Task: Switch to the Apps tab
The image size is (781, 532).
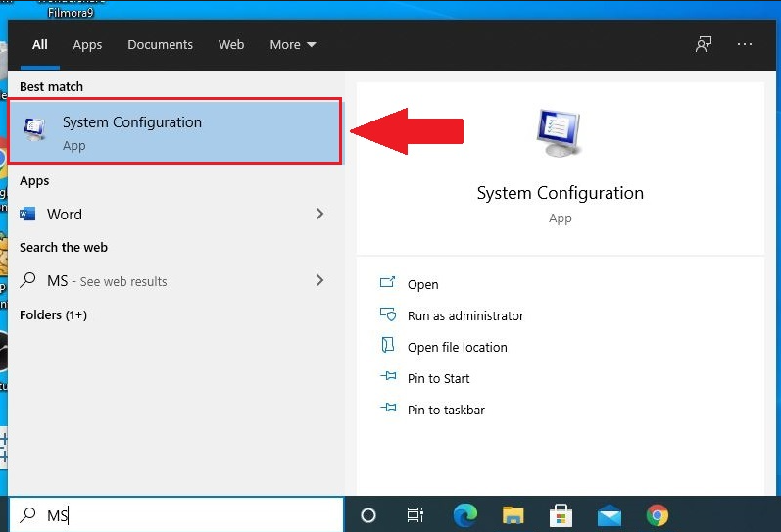Action: click(87, 45)
